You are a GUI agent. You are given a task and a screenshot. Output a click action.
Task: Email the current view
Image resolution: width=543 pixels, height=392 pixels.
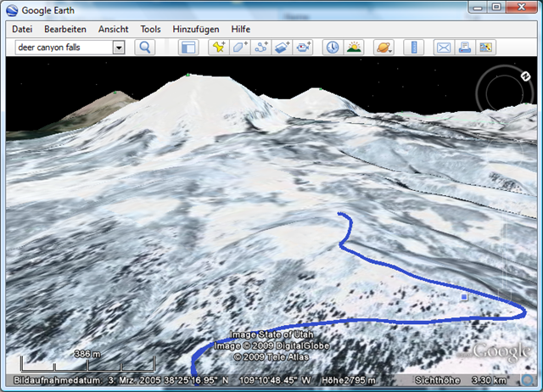point(443,48)
